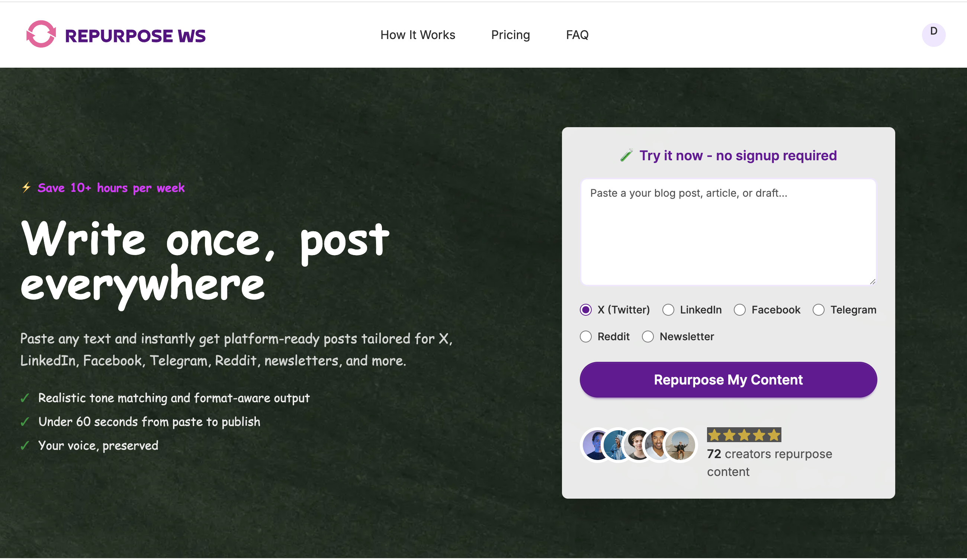
Task: Click the resize handle of the textarea
Action: [872, 281]
